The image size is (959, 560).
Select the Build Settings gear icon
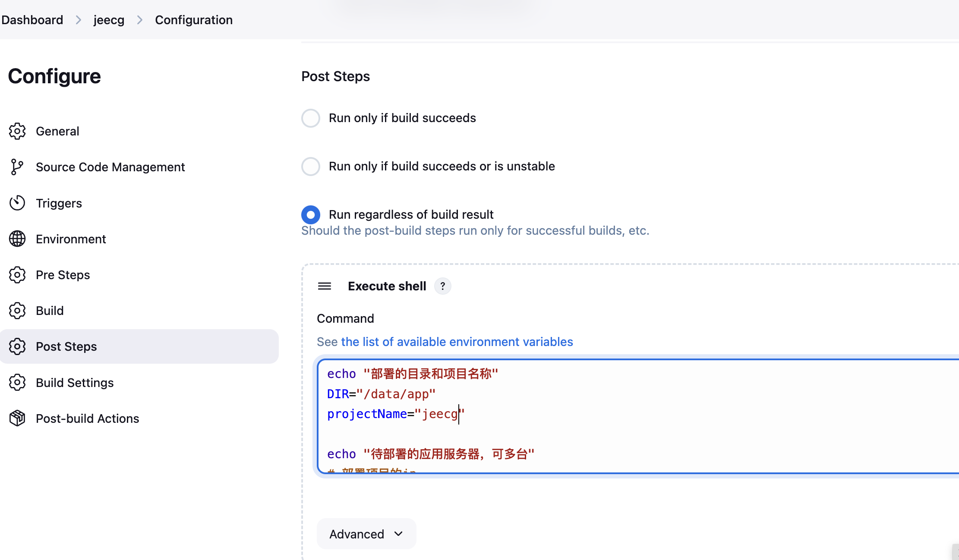coord(17,382)
